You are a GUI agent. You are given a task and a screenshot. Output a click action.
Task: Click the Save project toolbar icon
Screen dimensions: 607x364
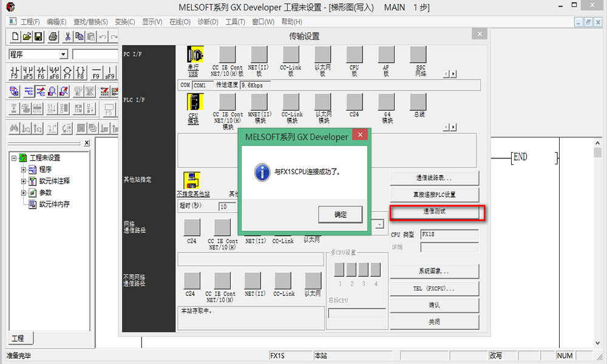pos(38,37)
